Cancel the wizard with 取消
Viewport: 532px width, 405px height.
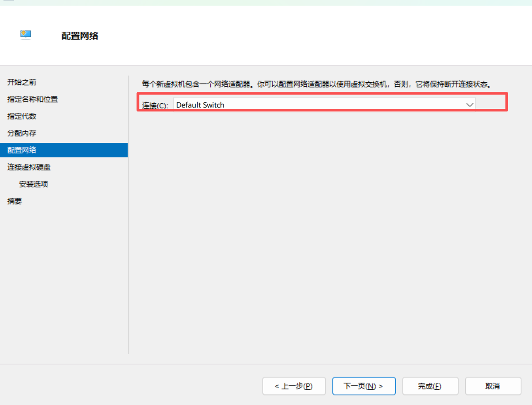[x=493, y=386]
